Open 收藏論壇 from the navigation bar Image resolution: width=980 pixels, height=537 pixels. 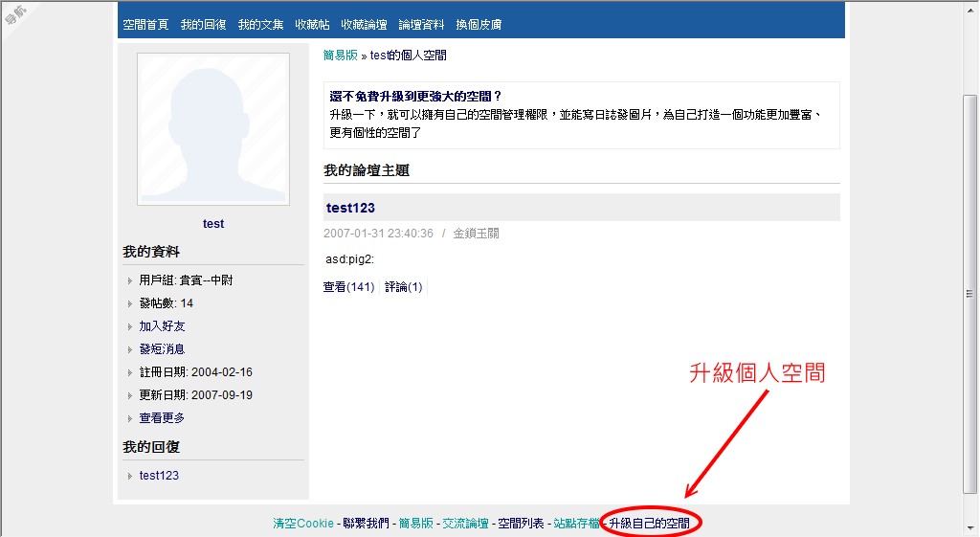tap(364, 25)
